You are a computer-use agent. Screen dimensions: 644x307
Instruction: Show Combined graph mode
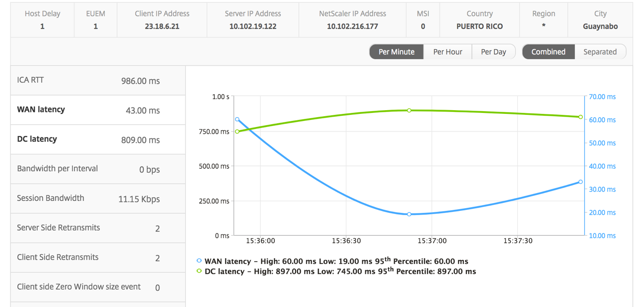548,52
